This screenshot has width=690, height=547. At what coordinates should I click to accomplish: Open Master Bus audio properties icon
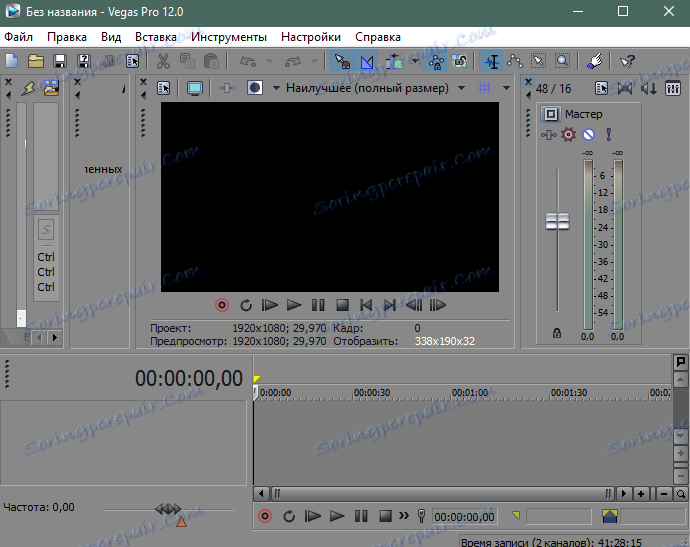602,88
